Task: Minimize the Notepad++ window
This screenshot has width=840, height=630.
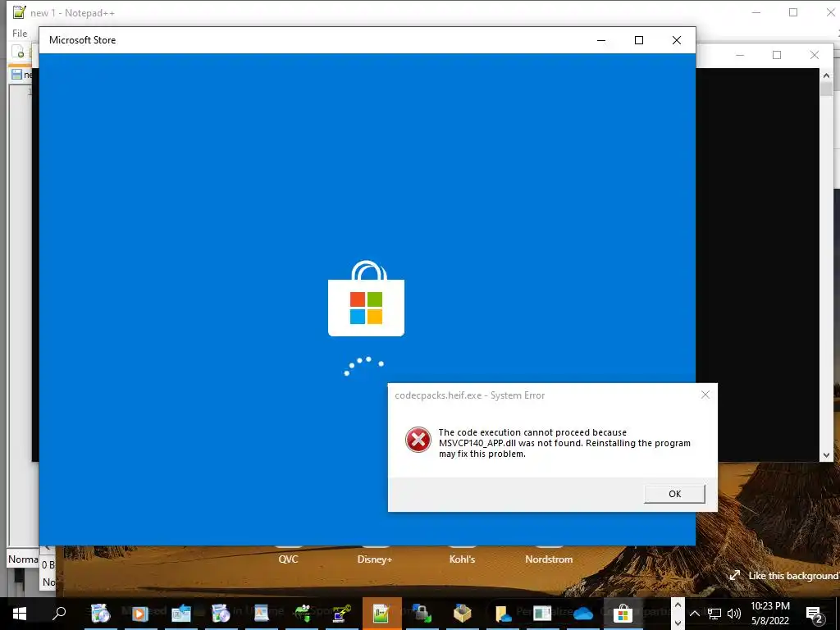Action: tap(756, 13)
